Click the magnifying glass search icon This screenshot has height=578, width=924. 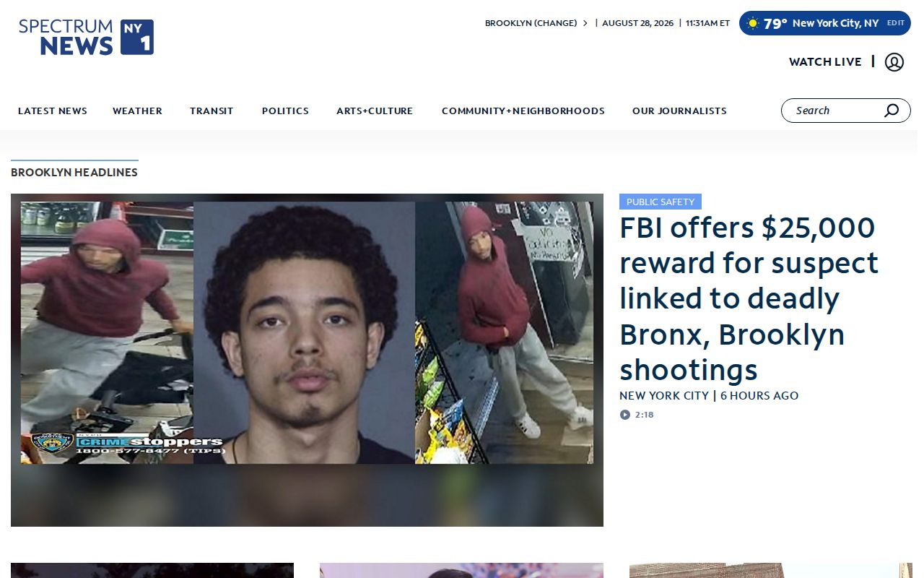(x=892, y=111)
